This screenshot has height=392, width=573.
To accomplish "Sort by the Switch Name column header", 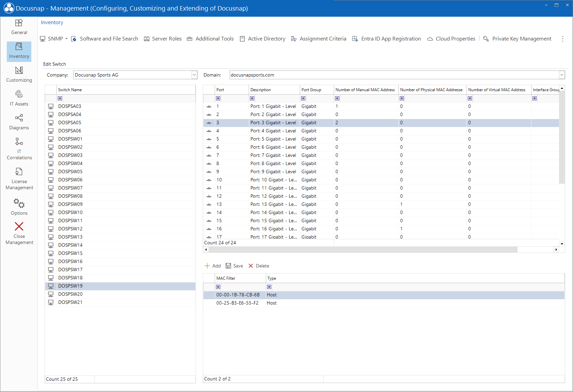I will [x=126, y=90].
